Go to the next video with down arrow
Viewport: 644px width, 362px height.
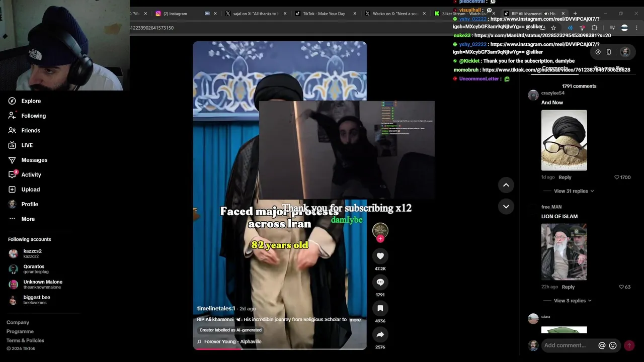(x=506, y=206)
